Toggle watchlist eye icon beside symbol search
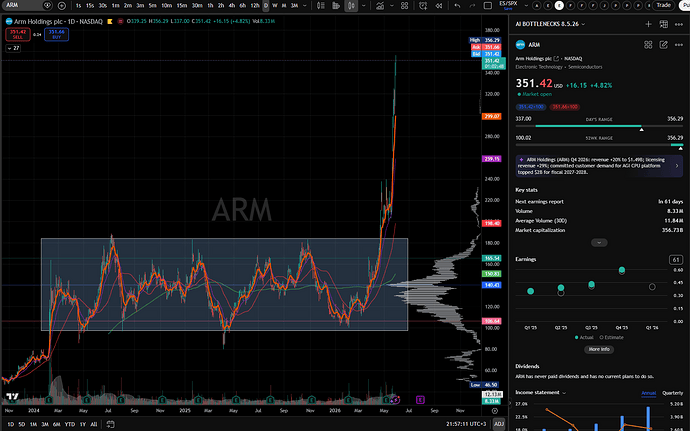The width and height of the screenshot is (690, 431). (47, 6)
